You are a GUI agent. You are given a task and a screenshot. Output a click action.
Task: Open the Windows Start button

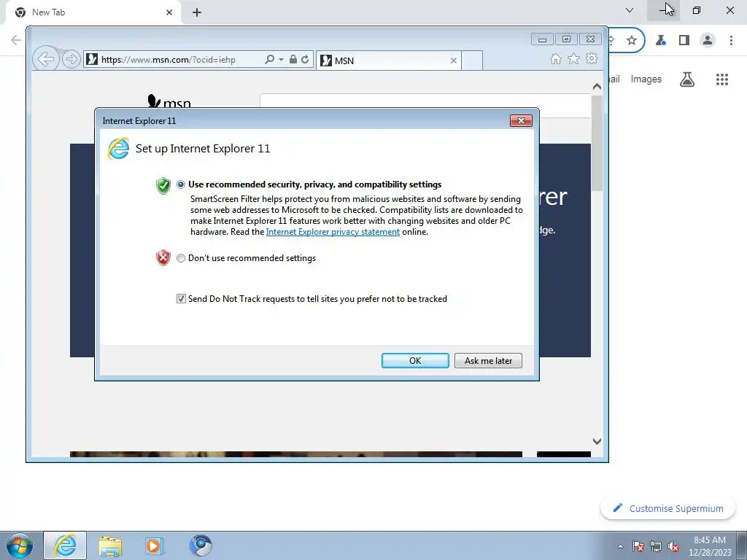pos(20,545)
